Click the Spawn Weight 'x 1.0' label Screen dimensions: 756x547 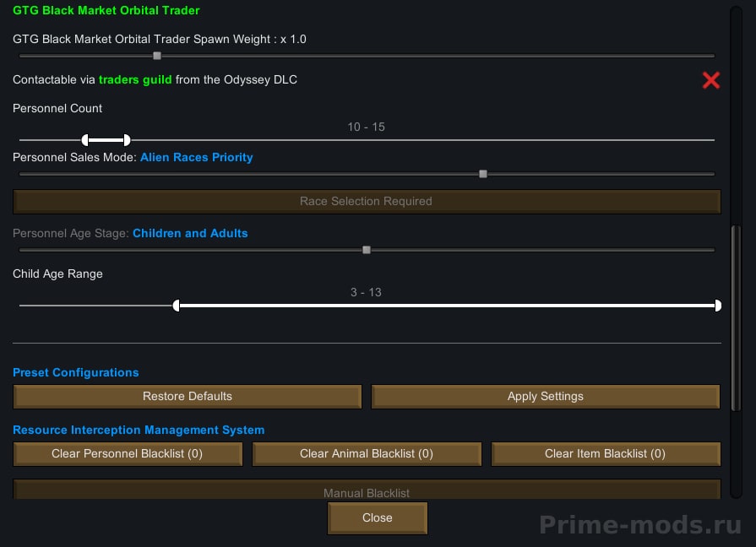293,39
